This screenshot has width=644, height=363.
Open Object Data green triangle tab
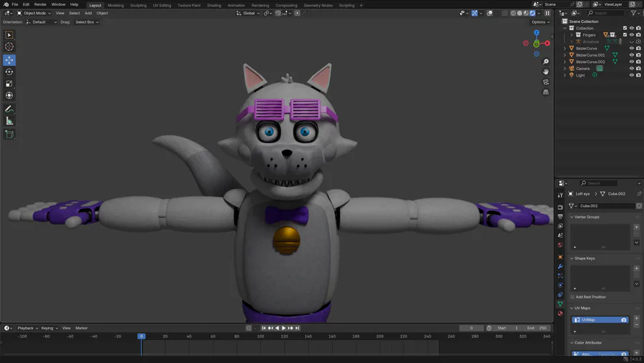(x=560, y=304)
